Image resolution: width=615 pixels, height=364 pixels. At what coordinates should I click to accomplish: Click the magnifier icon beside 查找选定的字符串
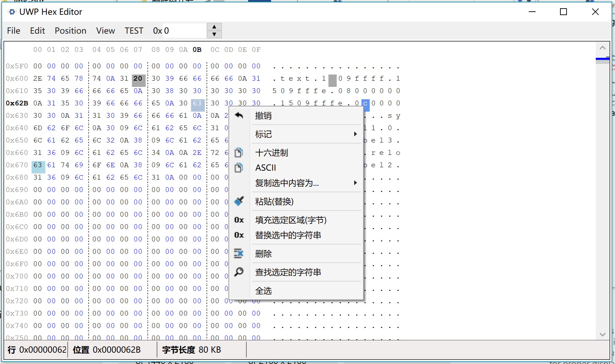click(239, 272)
